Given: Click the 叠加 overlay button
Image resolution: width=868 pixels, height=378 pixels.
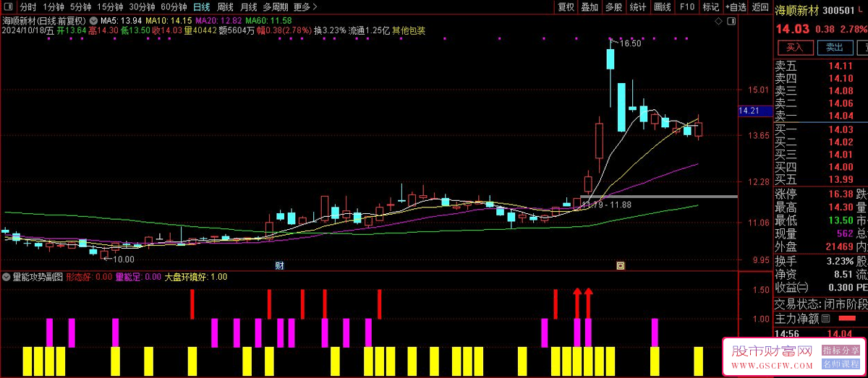Looking at the screenshot, I should (x=590, y=7).
